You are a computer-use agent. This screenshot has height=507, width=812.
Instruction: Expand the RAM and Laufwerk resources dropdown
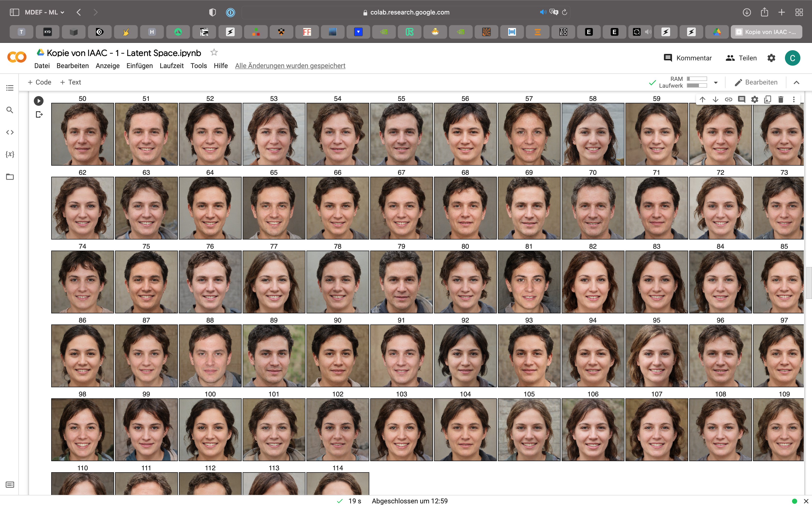(x=716, y=83)
